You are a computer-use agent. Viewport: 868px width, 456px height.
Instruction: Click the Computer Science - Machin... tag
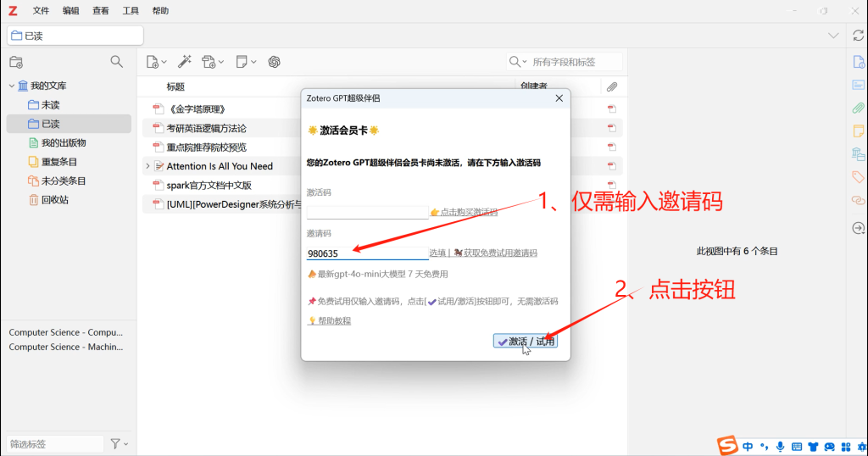click(66, 347)
